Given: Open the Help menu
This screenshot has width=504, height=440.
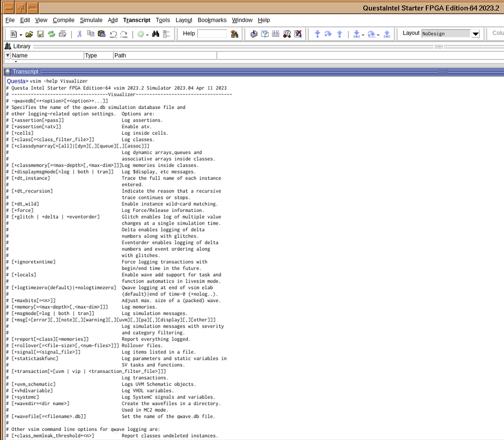Looking at the screenshot, I should coord(264,20).
